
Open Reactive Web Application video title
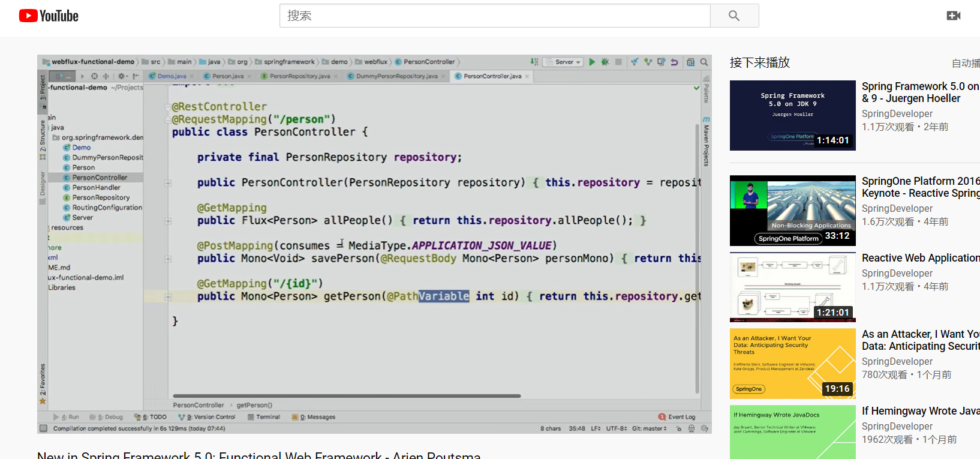point(921,258)
